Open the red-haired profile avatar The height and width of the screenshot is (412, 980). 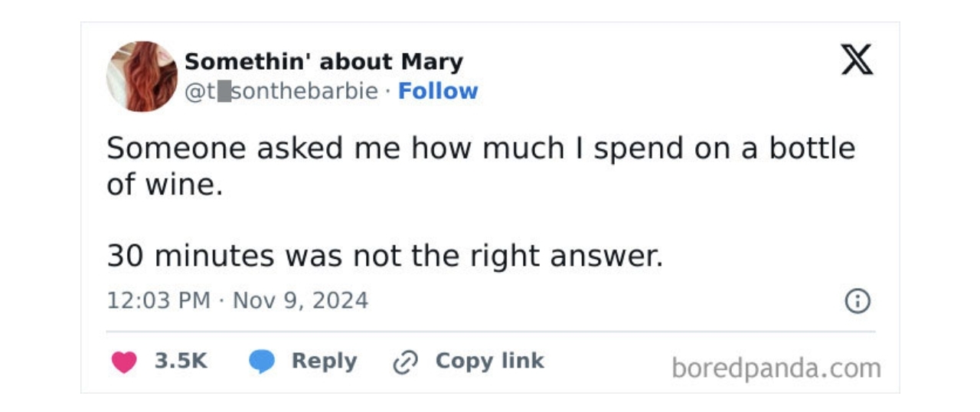click(142, 76)
